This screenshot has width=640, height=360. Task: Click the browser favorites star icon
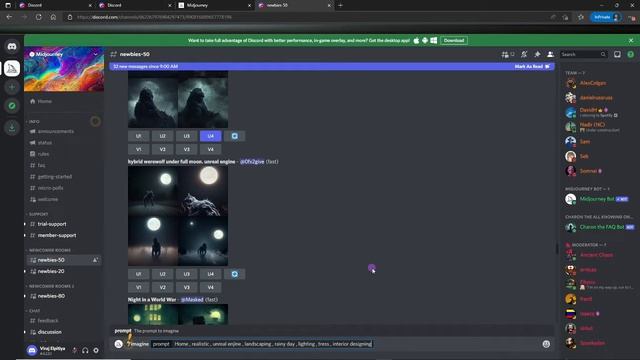coord(581,17)
